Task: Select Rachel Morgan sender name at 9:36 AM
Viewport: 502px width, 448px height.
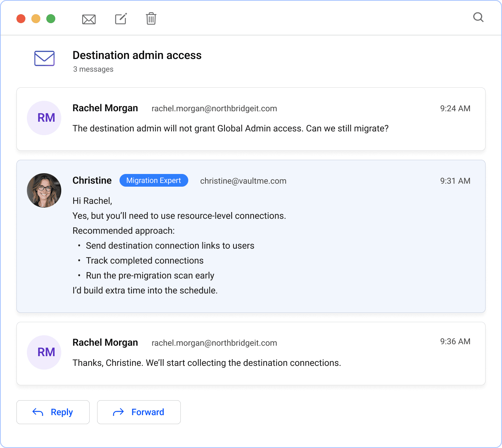Action: coord(105,343)
